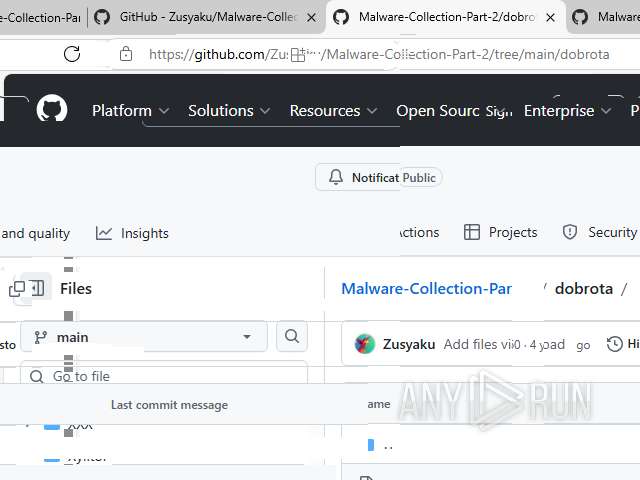This screenshot has height=480, width=640.
Task: Click the browser address bar URL
Action: tap(379, 54)
